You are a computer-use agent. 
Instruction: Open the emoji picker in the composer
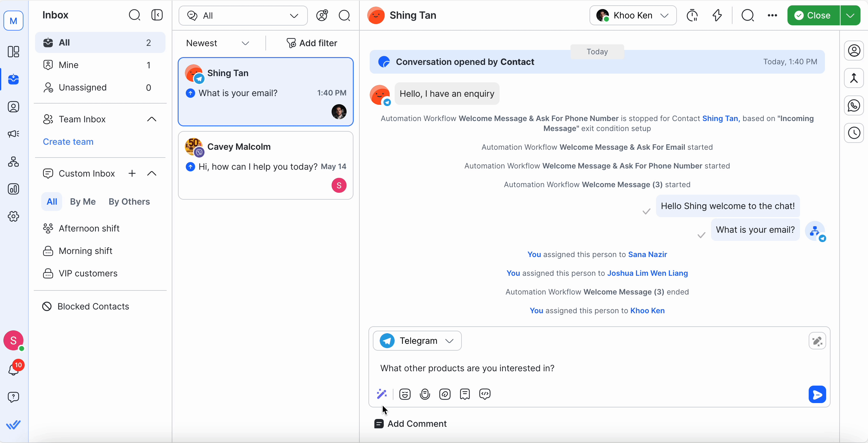(x=405, y=394)
